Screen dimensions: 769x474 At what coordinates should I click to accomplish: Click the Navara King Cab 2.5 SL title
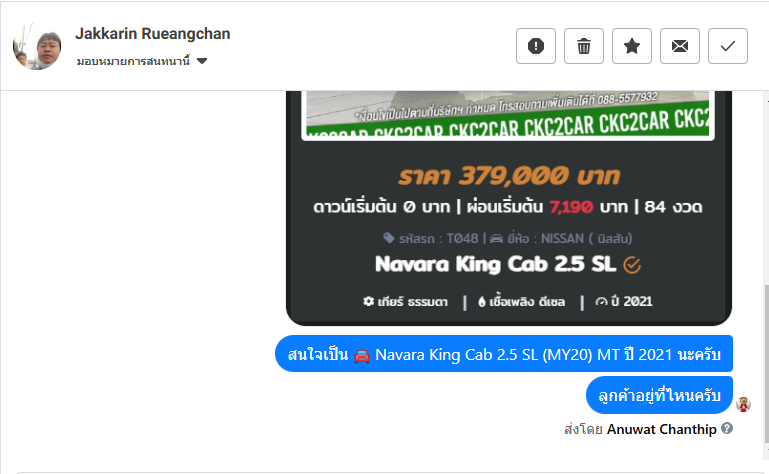tap(495, 264)
